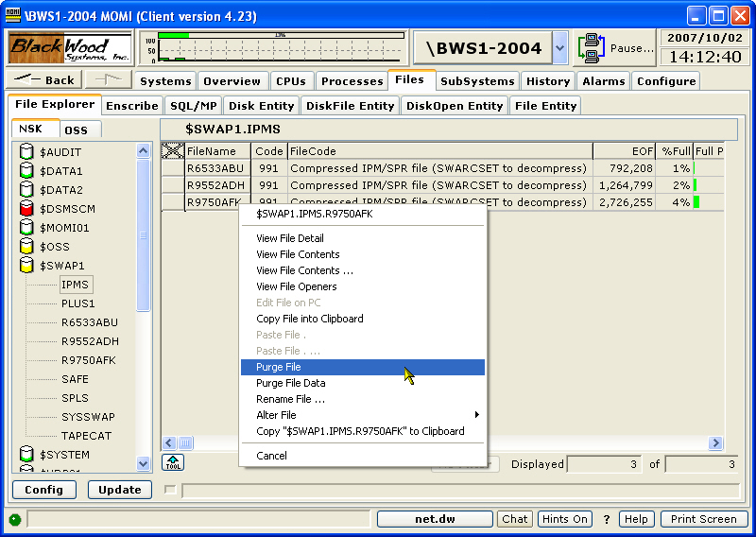Toggle the checkbox beside the bottom input field
This screenshot has height=537, width=756.
(x=170, y=490)
